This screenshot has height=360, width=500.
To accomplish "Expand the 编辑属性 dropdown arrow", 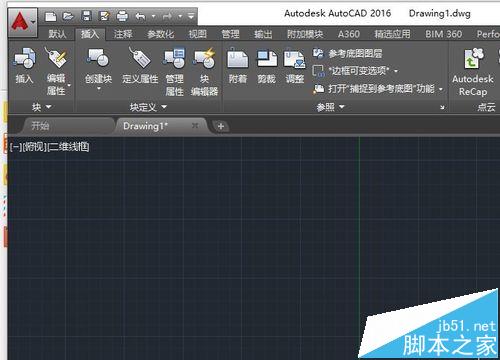I will coord(69,86).
